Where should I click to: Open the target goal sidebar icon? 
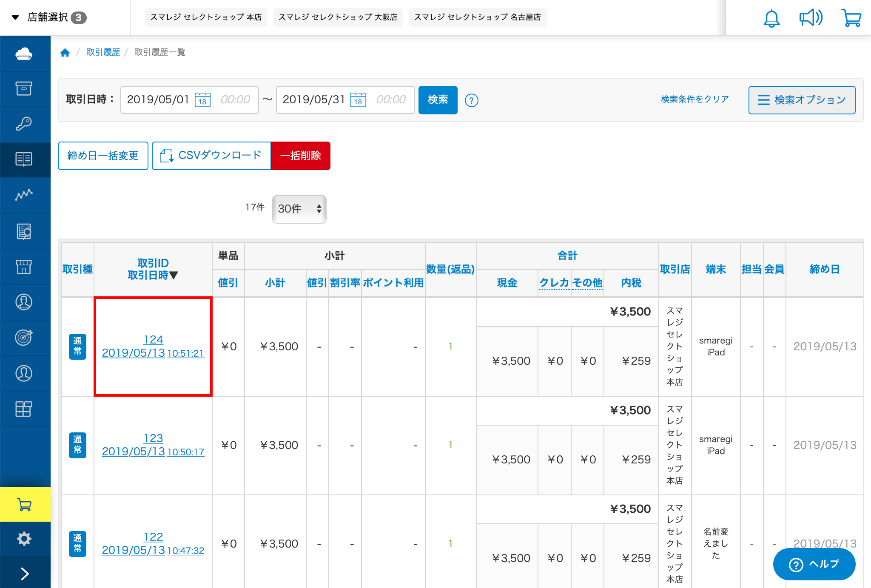(24, 337)
